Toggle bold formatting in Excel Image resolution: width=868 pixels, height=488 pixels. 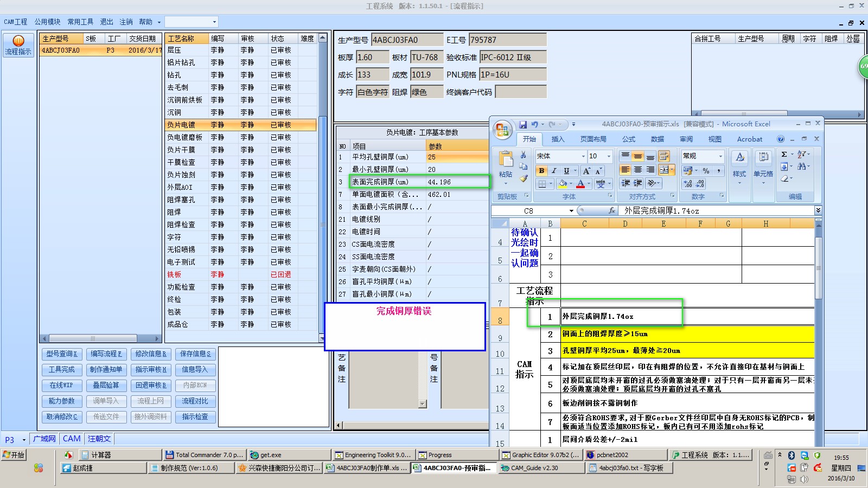(x=541, y=171)
